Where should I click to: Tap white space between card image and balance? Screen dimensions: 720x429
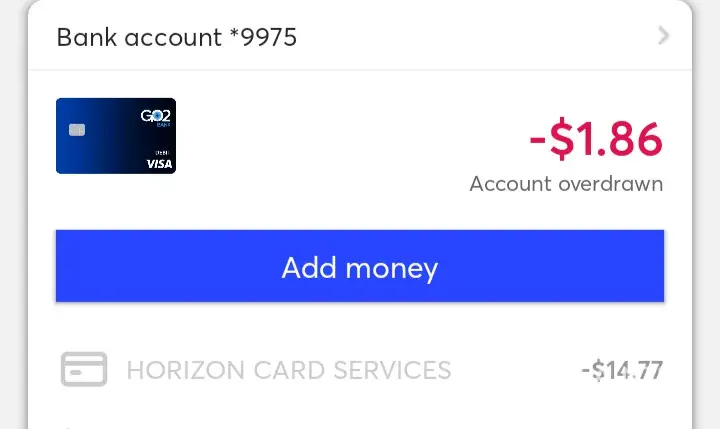[349, 138]
